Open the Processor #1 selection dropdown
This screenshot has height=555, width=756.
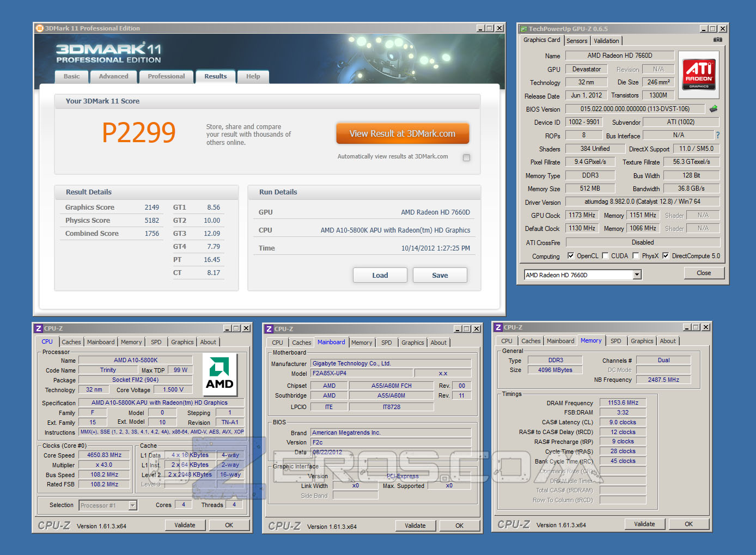coord(132,505)
